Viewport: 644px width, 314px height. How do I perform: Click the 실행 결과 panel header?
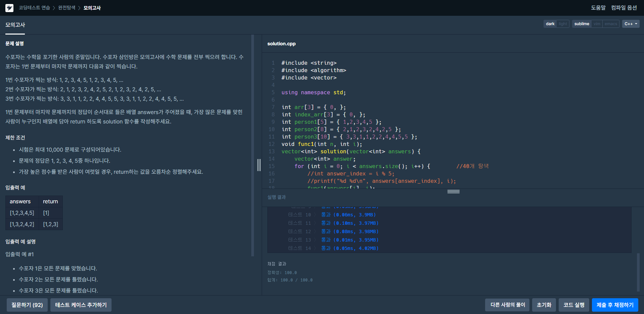[x=276, y=197]
